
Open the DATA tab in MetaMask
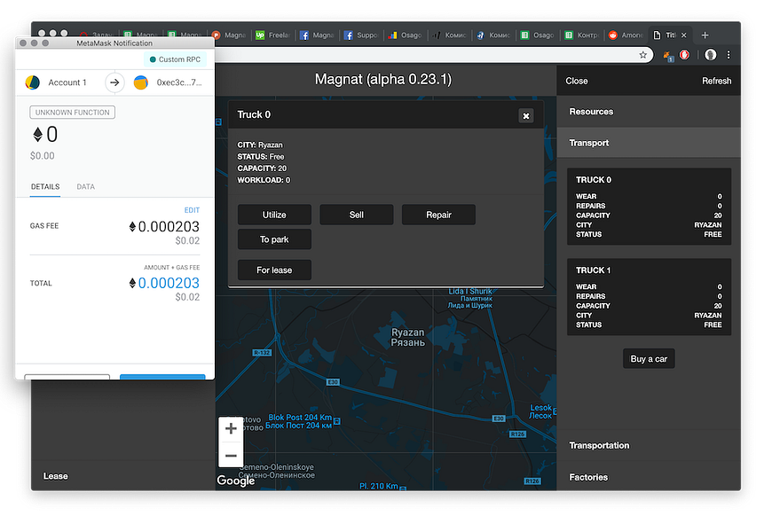86,186
